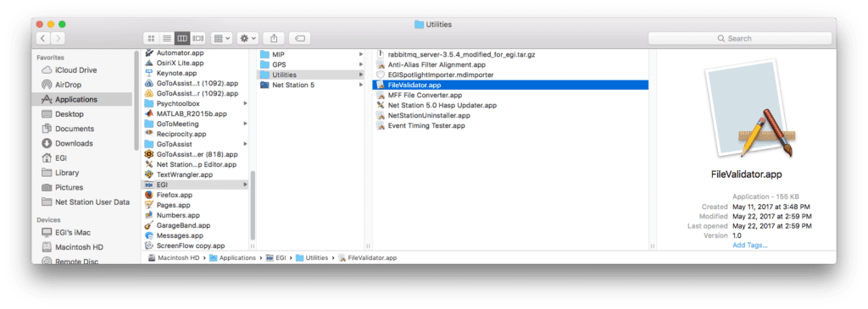Image resolution: width=868 pixels, height=309 pixels.
Task: Click the Numbers.app icon
Action: (x=149, y=215)
